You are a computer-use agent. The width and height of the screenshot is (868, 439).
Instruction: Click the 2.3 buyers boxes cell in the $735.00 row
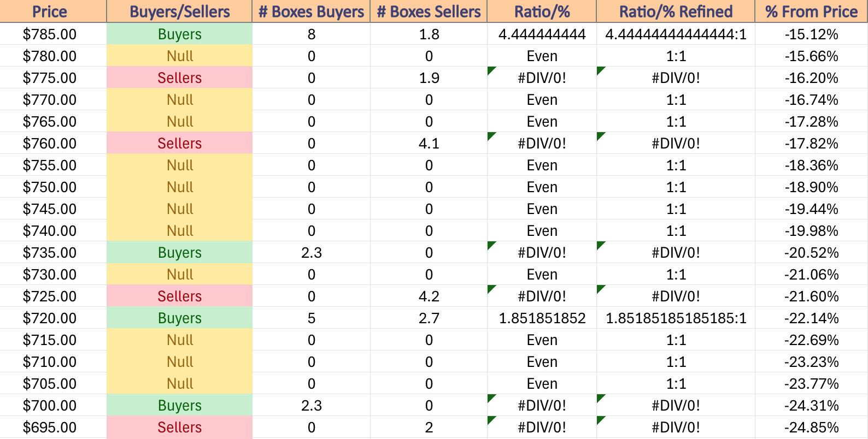(311, 252)
